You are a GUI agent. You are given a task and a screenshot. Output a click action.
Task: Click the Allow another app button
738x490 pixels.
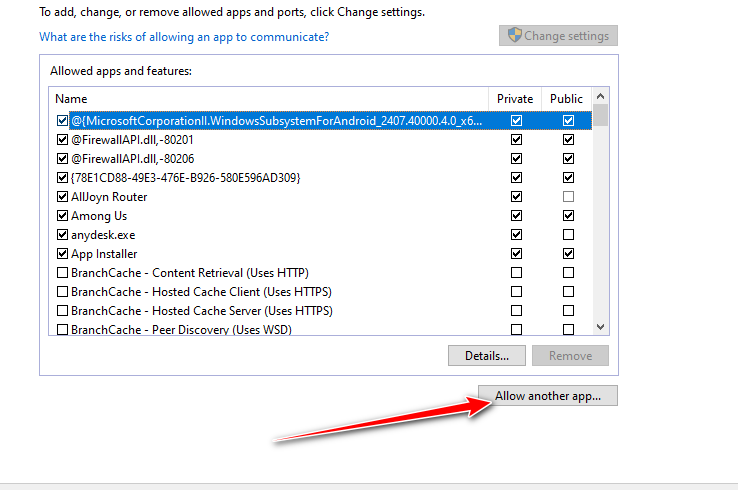[x=548, y=396]
